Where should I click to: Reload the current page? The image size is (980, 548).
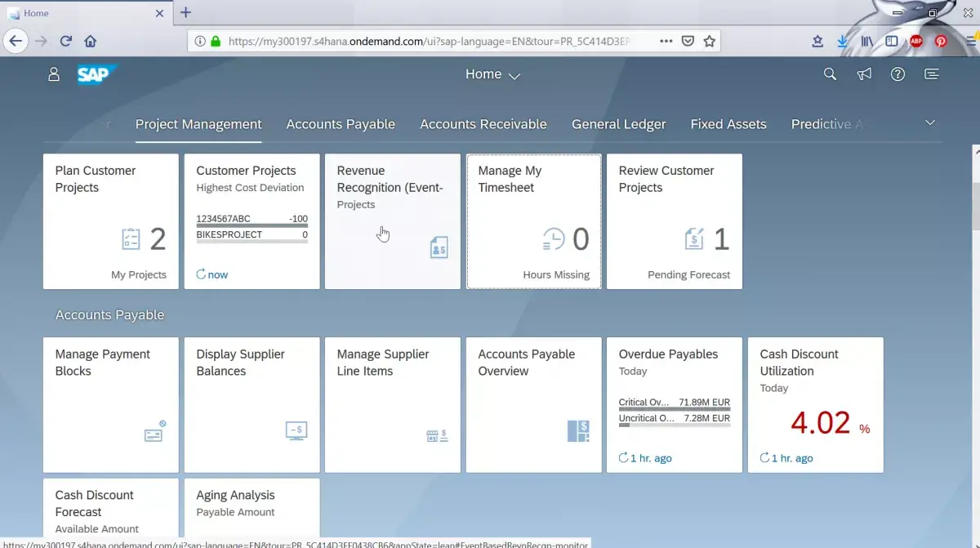click(x=66, y=41)
